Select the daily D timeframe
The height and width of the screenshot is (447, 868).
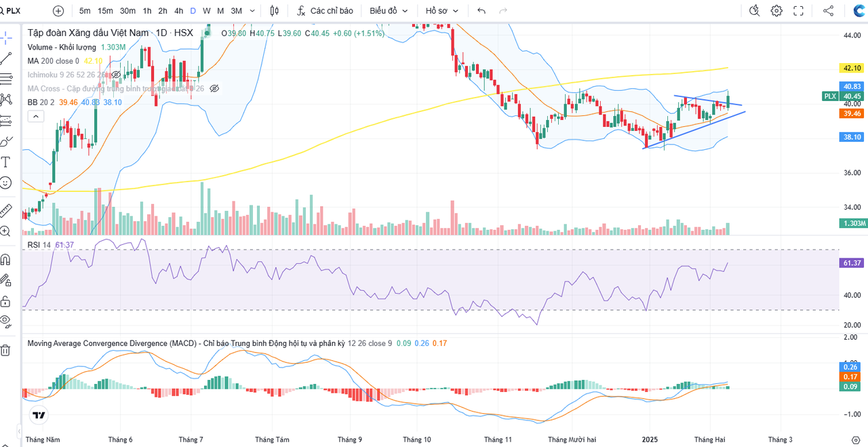193,11
